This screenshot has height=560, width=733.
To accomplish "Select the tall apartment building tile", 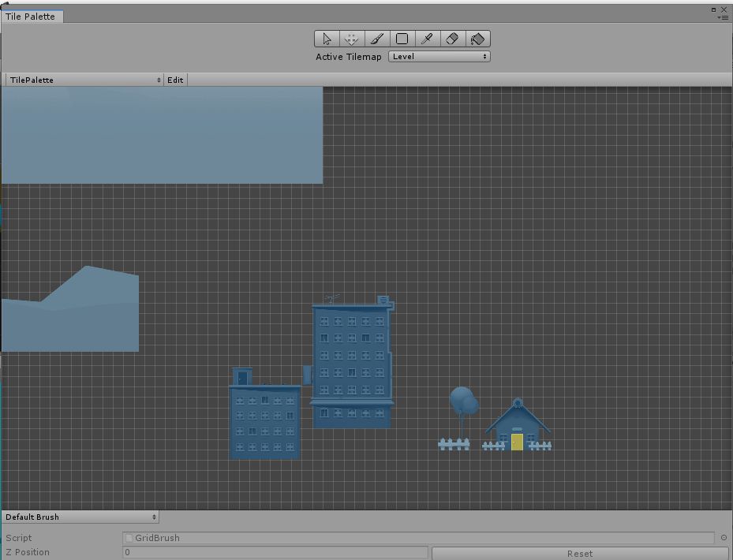I will 351,364.
